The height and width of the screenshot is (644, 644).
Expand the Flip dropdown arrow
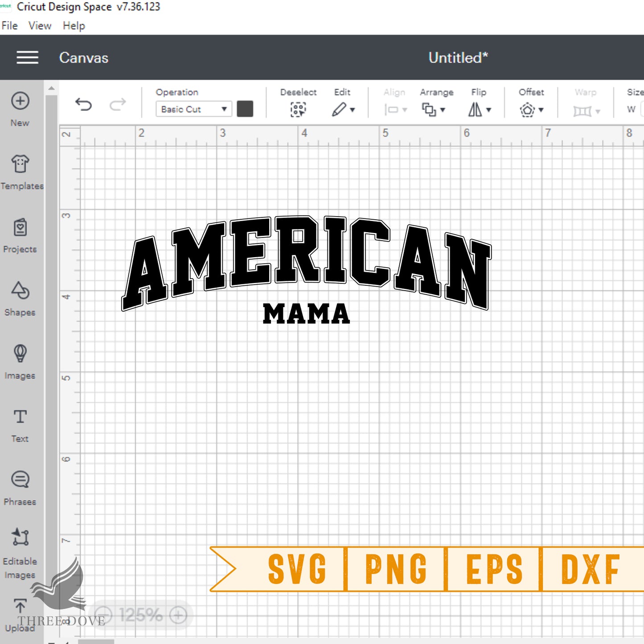point(488,110)
